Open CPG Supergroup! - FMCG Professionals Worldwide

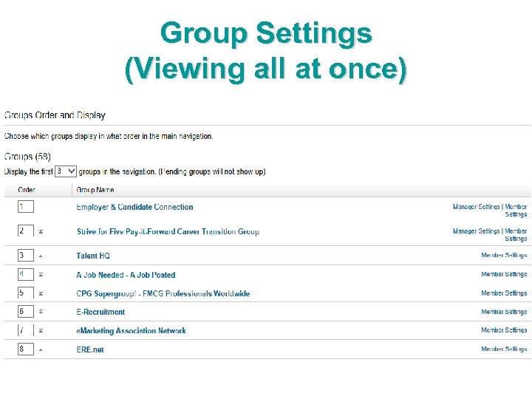(163, 293)
